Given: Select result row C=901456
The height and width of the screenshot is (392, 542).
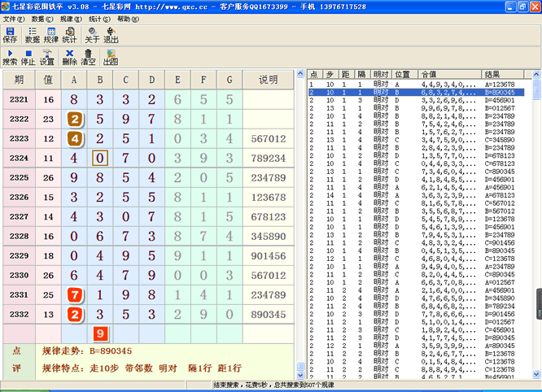Looking at the screenshot, I should click(416, 243).
